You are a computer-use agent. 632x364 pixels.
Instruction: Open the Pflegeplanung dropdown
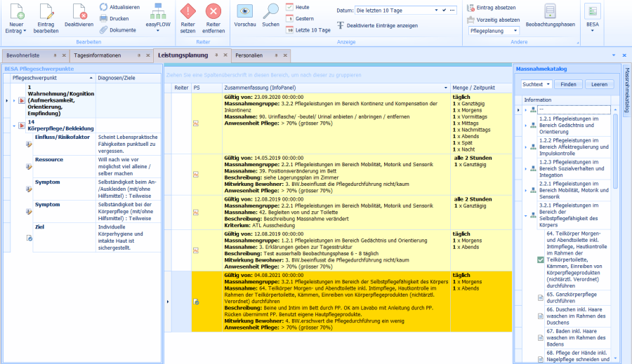[x=515, y=31]
